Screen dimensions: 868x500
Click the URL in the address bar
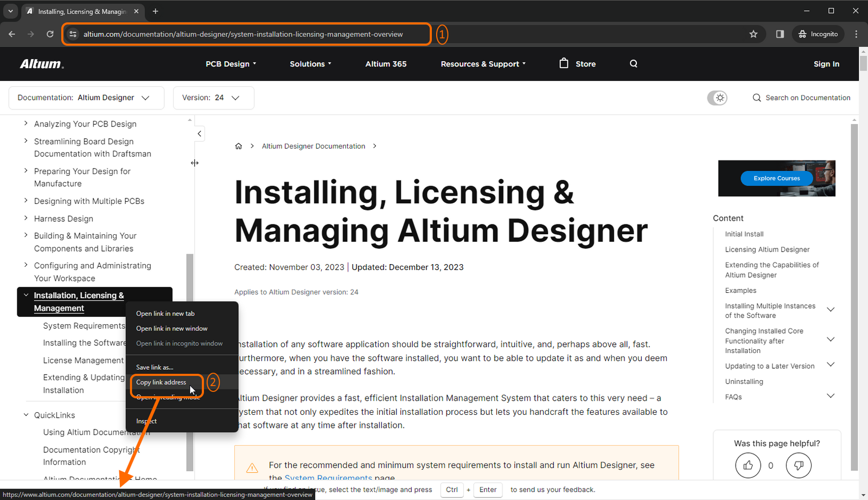pos(243,34)
